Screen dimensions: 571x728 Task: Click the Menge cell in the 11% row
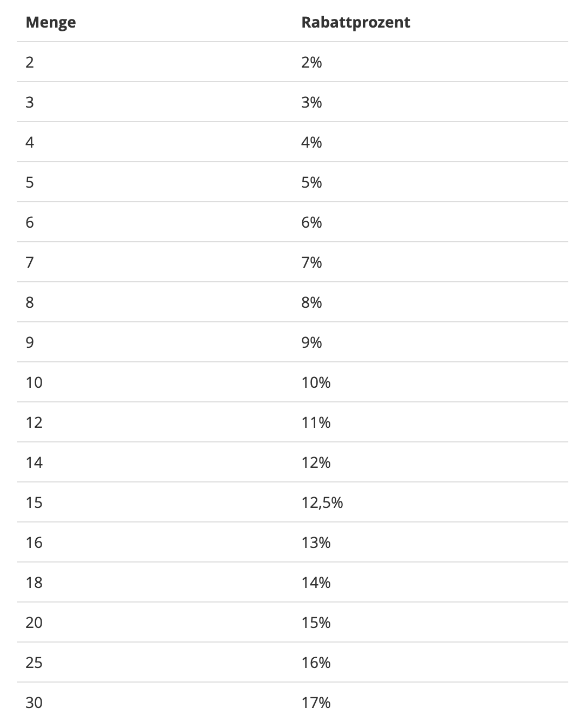[34, 422]
